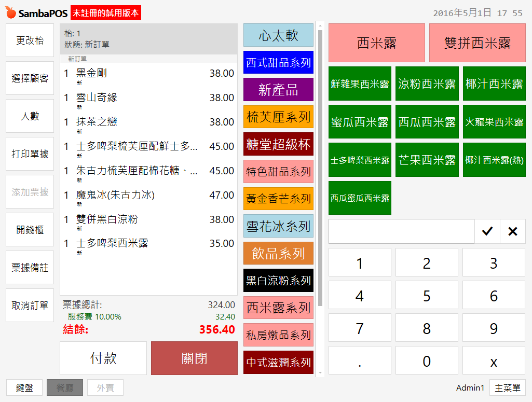The image size is (532, 402).
Task: Add 火龍果西米露 item
Action: pos(494,122)
